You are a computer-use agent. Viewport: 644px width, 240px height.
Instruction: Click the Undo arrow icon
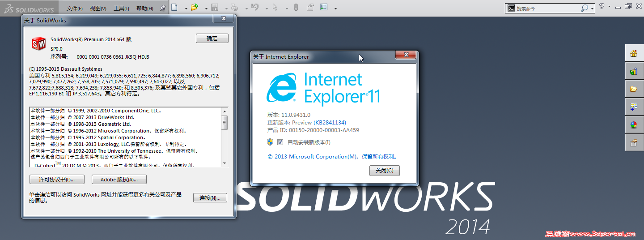point(254,7)
